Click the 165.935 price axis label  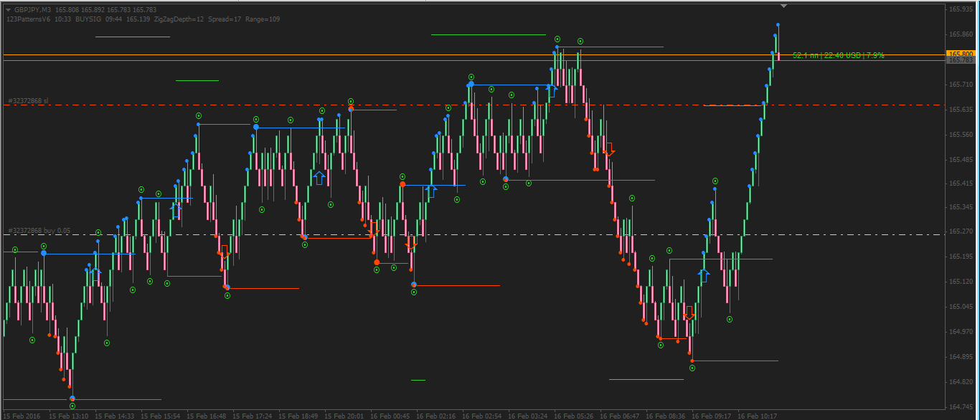point(961,9)
